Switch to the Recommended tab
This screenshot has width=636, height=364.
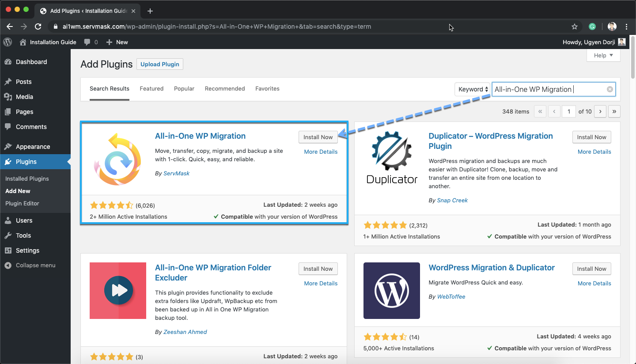coord(225,89)
